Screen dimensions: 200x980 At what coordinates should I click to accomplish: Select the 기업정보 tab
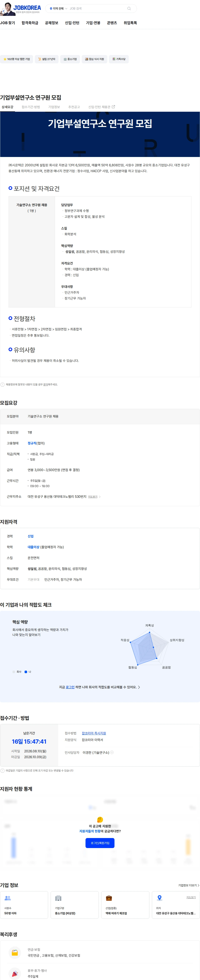pyautogui.click(x=54, y=107)
